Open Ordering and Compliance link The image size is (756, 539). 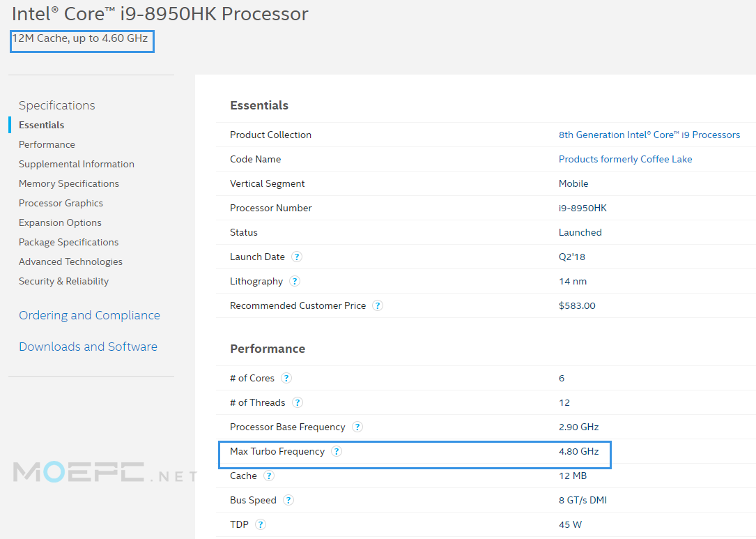click(89, 315)
